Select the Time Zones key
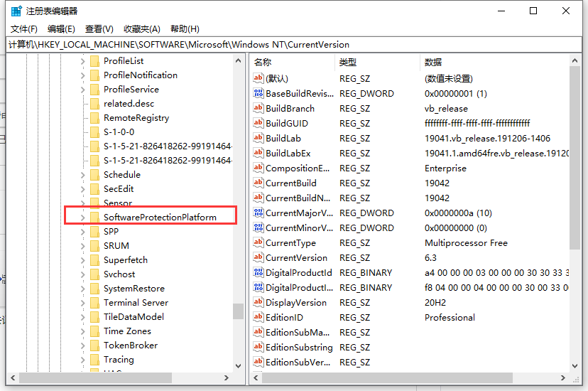This screenshot has width=588, height=391. click(x=127, y=331)
